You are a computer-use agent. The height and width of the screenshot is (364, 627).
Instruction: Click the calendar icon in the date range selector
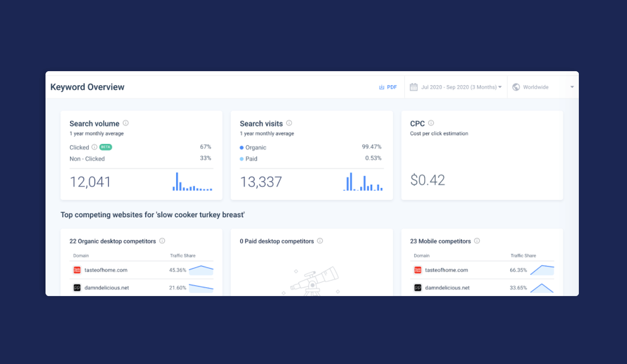(413, 87)
